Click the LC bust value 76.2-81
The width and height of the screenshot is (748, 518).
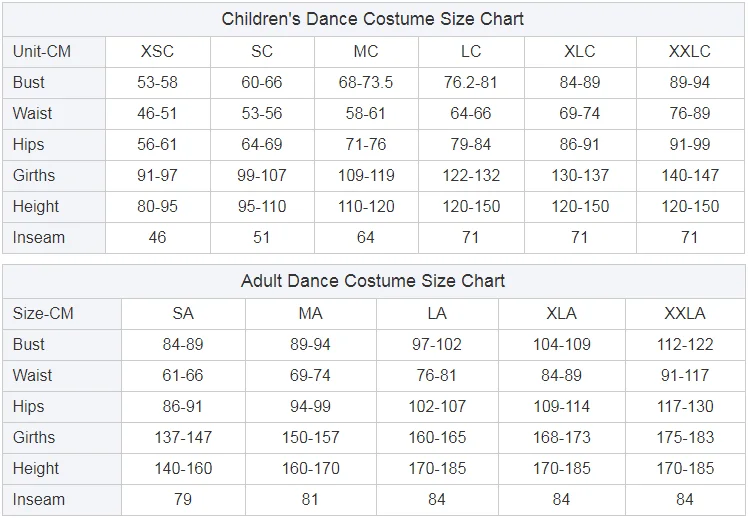pyautogui.click(x=471, y=82)
